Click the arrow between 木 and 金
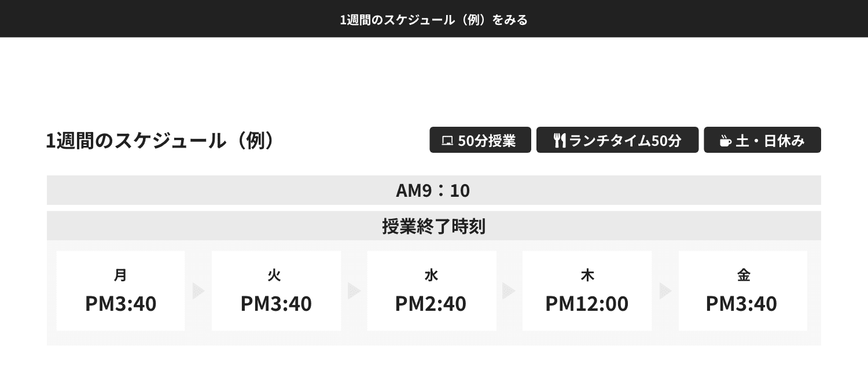The image size is (868, 382). point(665,291)
